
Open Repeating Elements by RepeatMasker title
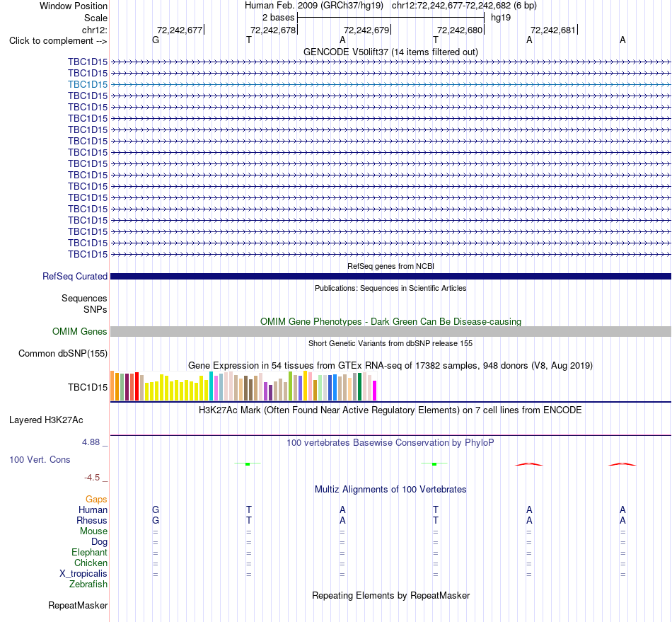point(390,596)
